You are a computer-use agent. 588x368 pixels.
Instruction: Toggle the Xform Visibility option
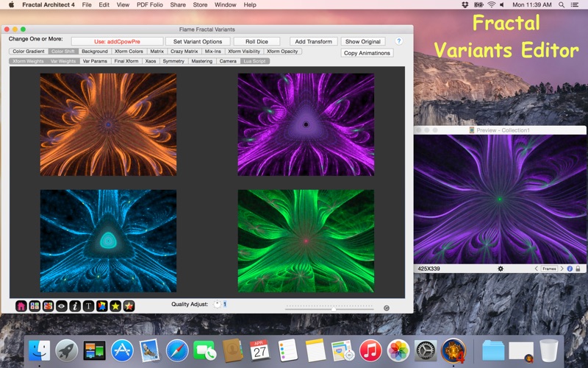coord(244,51)
